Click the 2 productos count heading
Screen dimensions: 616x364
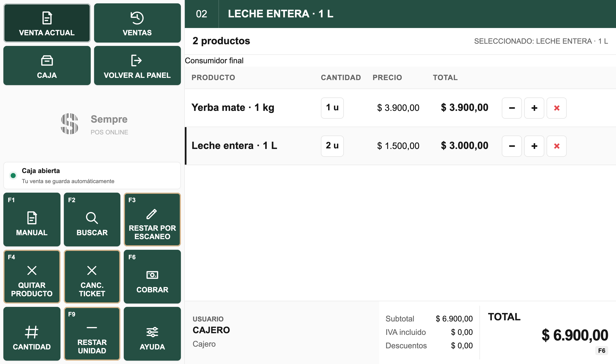tap(221, 41)
